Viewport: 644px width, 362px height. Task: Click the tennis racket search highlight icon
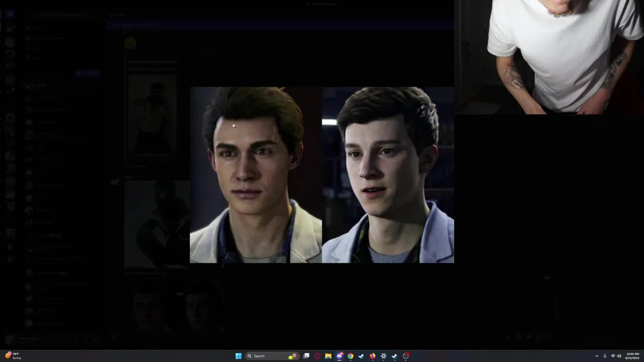coord(292,356)
